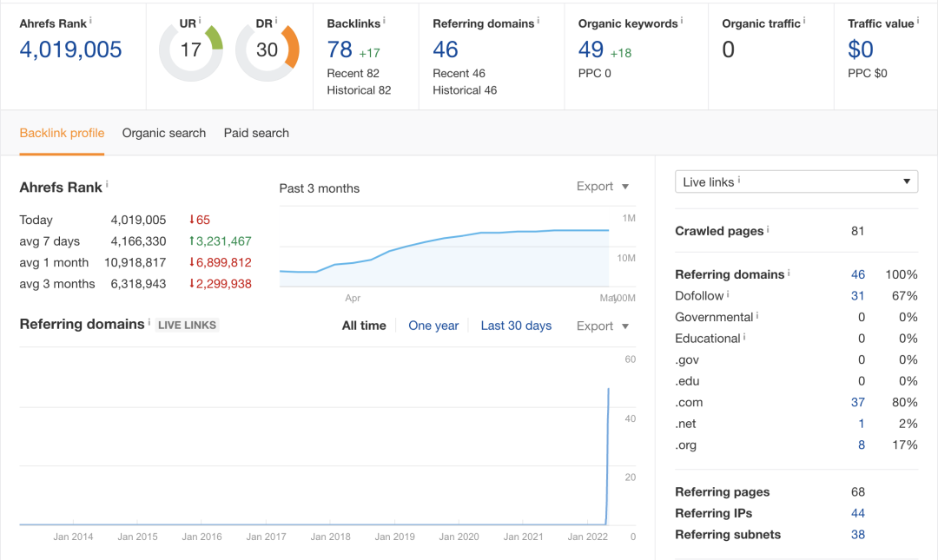This screenshot has width=938, height=560.
Task: Switch chart range to Last 30 days
Action: [516, 326]
